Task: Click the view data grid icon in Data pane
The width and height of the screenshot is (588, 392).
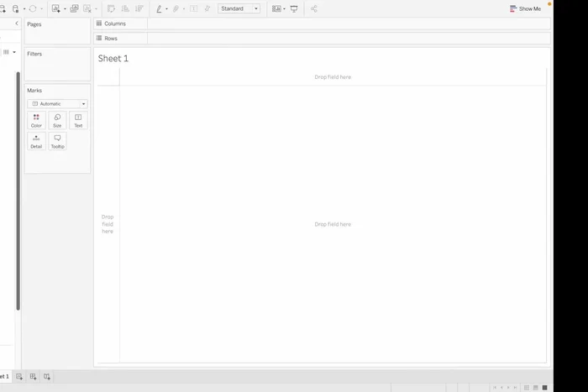Action: coord(6,52)
